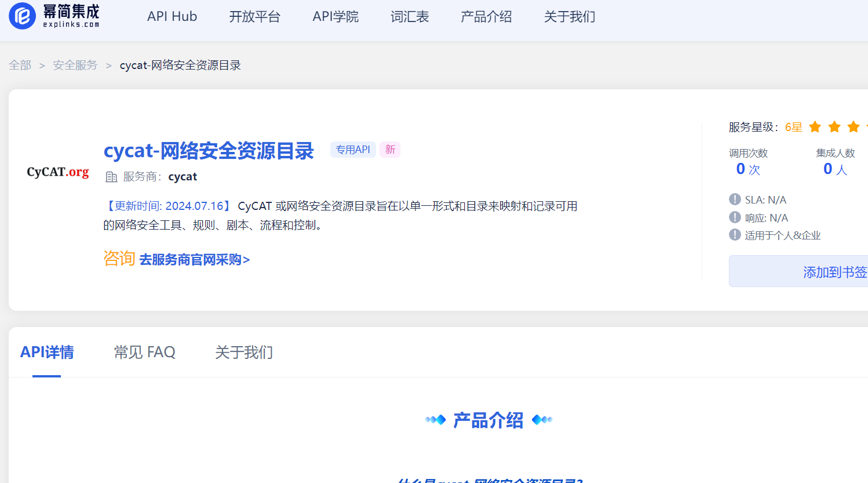Click the second orange rating star
Viewport: 868px width, 483px height.
point(834,126)
